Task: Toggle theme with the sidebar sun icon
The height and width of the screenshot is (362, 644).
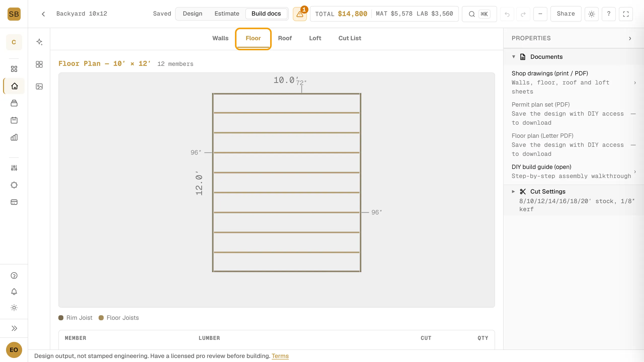Action: [x=14, y=308]
